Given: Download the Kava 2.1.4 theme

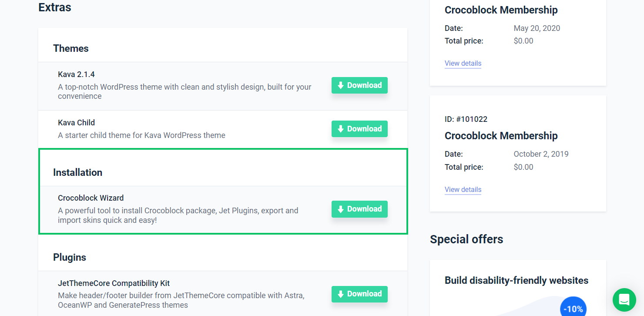Looking at the screenshot, I should (x=359, y=85).
